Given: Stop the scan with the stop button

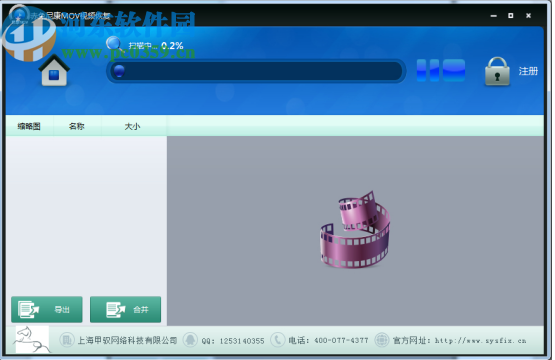Looking at the screenshot, I should coord(454,70).
